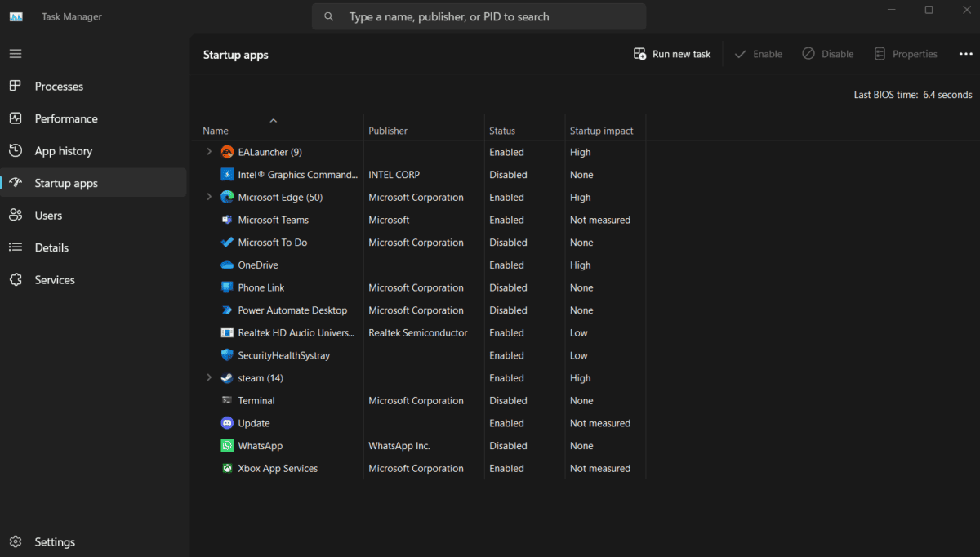Click Not measured impact for Microsoft Teams
This screenshot has height=557, width=980.
[600, 220]
